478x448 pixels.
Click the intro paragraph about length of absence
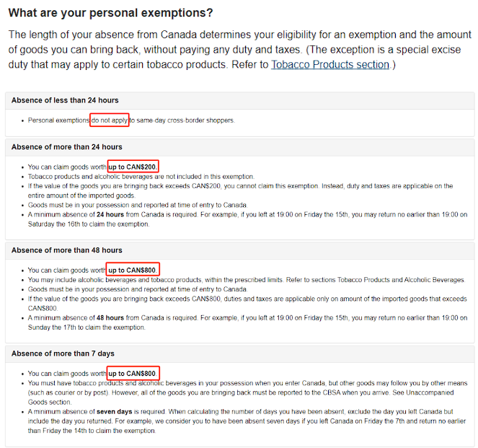(x=238, y=49)
